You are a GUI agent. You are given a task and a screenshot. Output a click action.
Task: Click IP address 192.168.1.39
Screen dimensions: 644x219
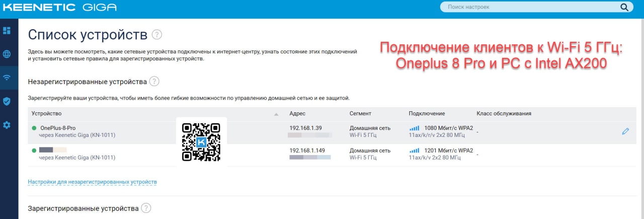(x=305, y=128)
